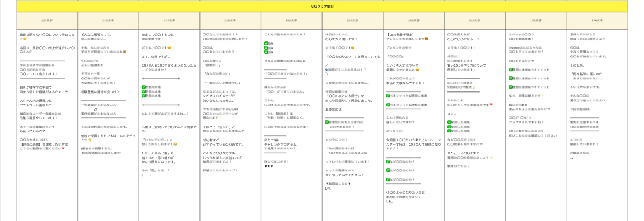Click the ▼動画はこちら▼ line

point(338,183)
